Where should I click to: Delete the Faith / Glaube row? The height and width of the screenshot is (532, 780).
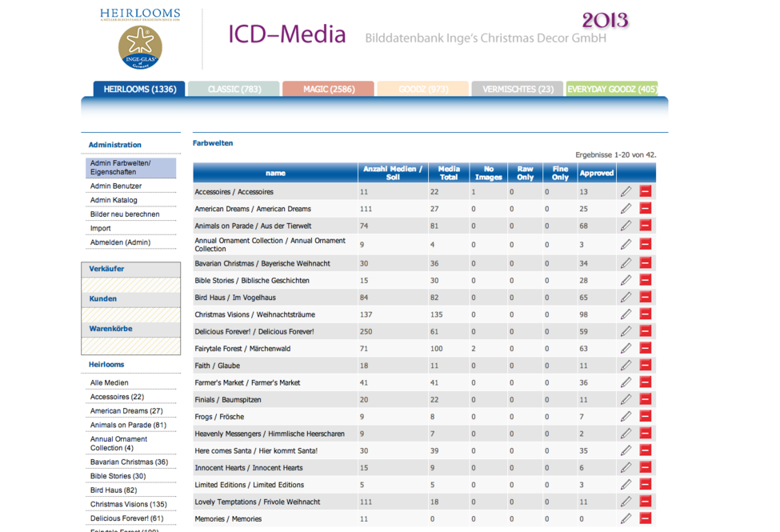645,366
